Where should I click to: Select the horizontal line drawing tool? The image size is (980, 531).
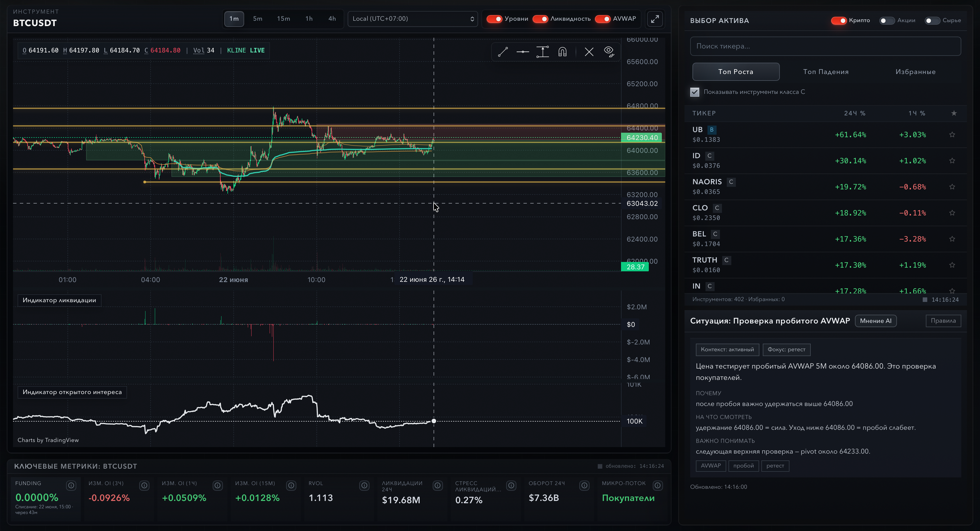[523, 52]
